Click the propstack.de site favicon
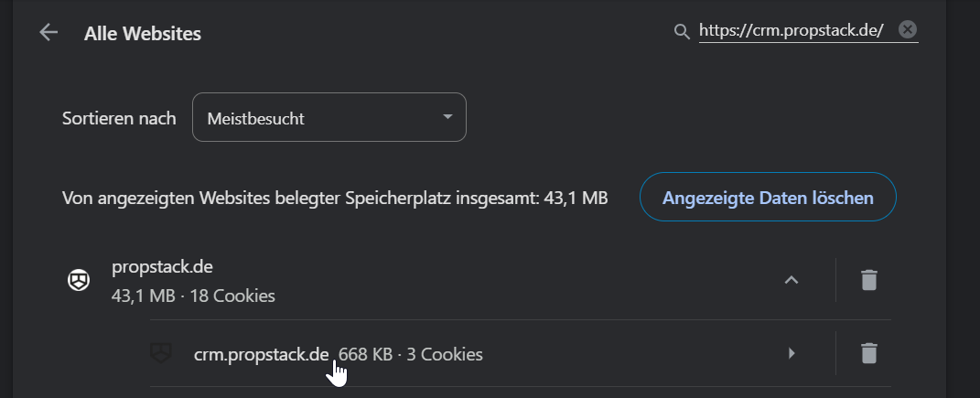Image resolution: width=980 pixels, height=398 pixels. click(80, 281)
